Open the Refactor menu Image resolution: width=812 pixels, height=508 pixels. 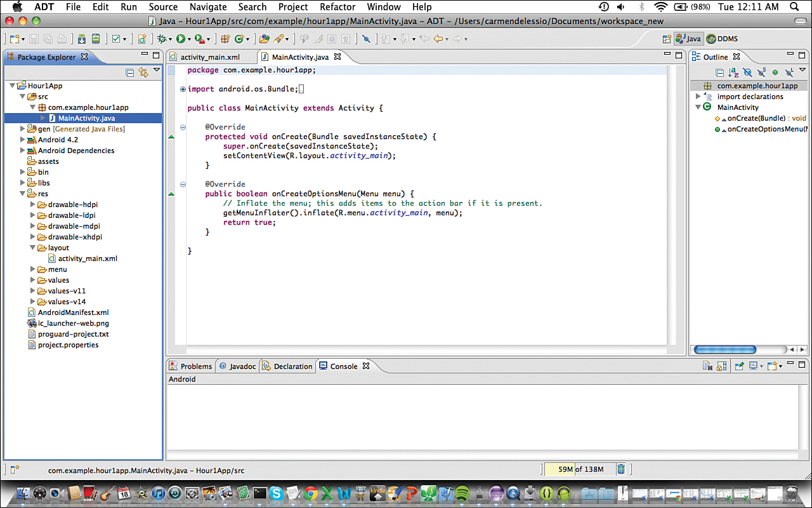coord(337,7)
